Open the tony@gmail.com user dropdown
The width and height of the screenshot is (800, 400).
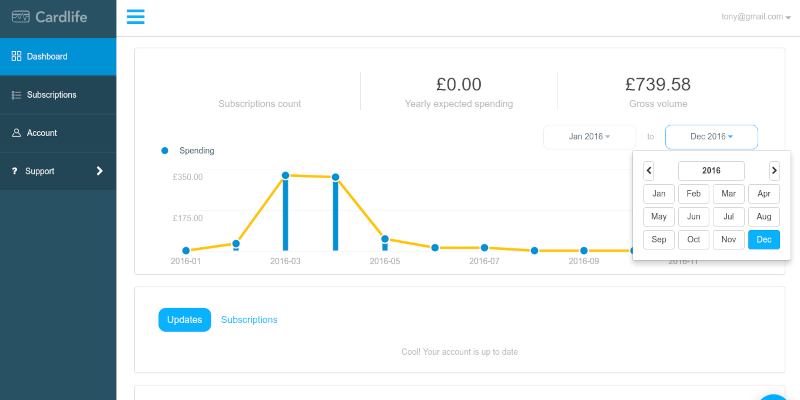click(x=755, y=17)
